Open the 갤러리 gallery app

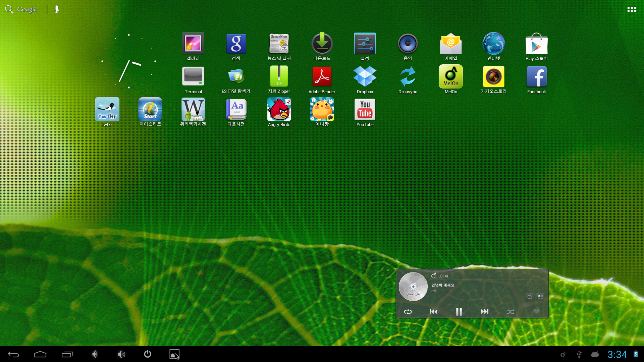[193, 47]
